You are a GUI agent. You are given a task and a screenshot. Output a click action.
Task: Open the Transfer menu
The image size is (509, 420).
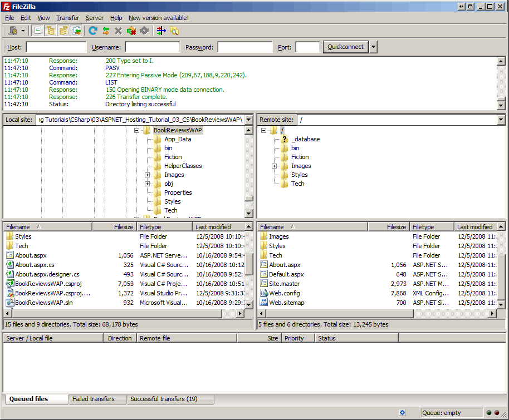coord(67,18)
